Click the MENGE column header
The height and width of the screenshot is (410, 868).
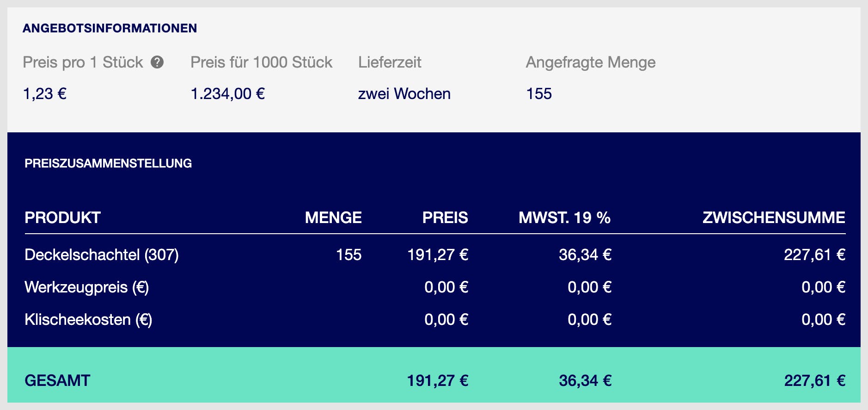pos(333,217)
